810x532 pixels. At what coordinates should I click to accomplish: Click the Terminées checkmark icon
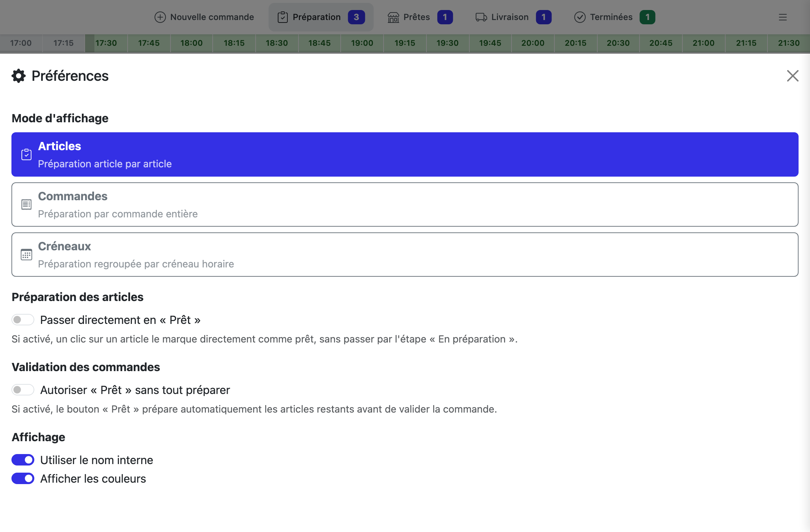point(580,17)
